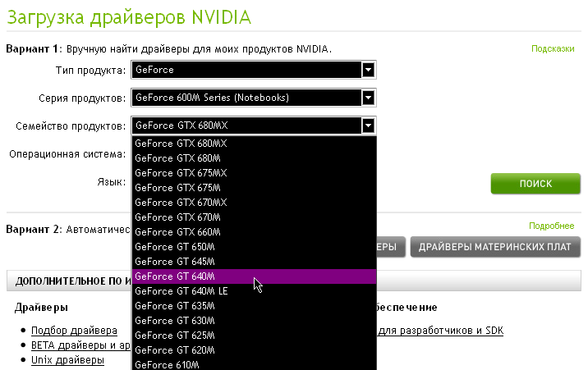Choose GeForce GT 640M LE option
This screenshot has height=370, width=588.
pos(254,291)
